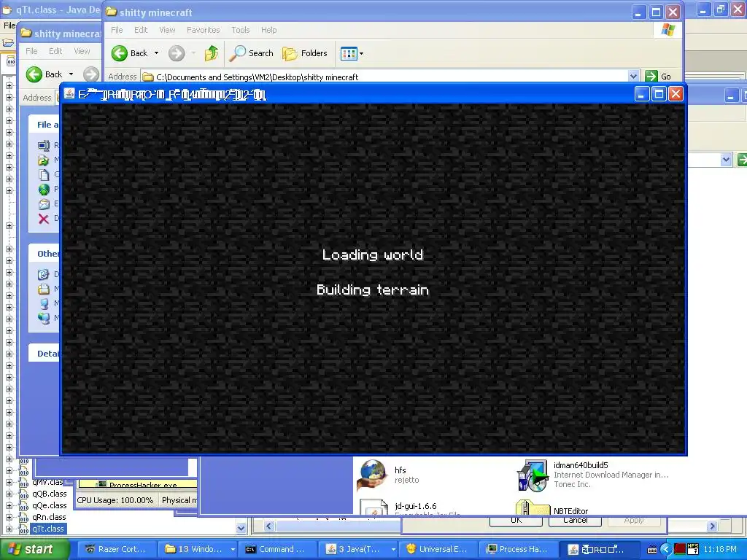Open the Help menu

[x=268, y=30]
